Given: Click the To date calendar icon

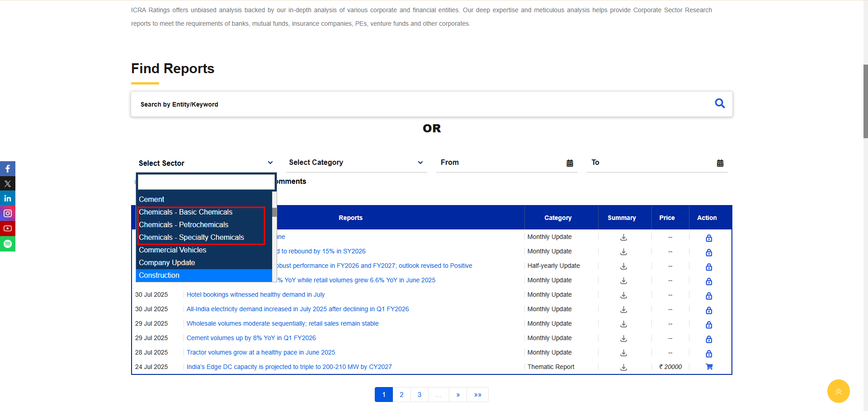Looking at the screenshot, I should point(720,163).
